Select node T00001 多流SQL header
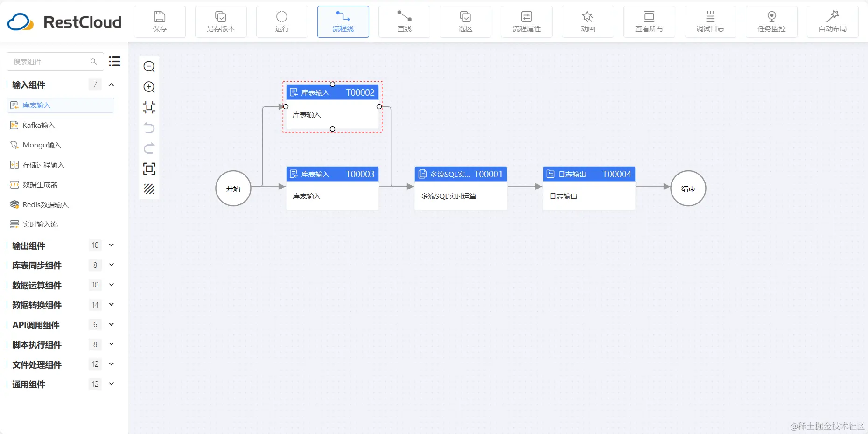The height and width of the screenshot is (434, 868). coord(461,174)
